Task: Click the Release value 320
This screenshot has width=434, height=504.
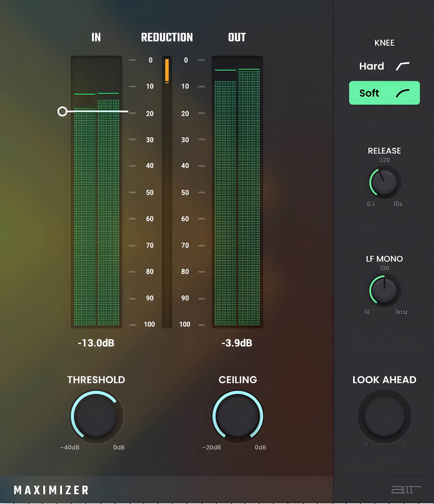Action: click(384, 160)
